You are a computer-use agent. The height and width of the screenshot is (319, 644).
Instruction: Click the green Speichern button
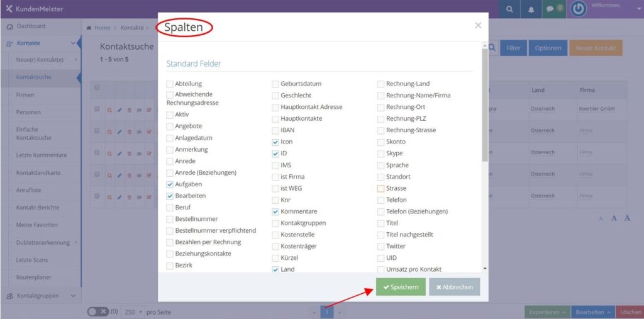coord(401,287)
